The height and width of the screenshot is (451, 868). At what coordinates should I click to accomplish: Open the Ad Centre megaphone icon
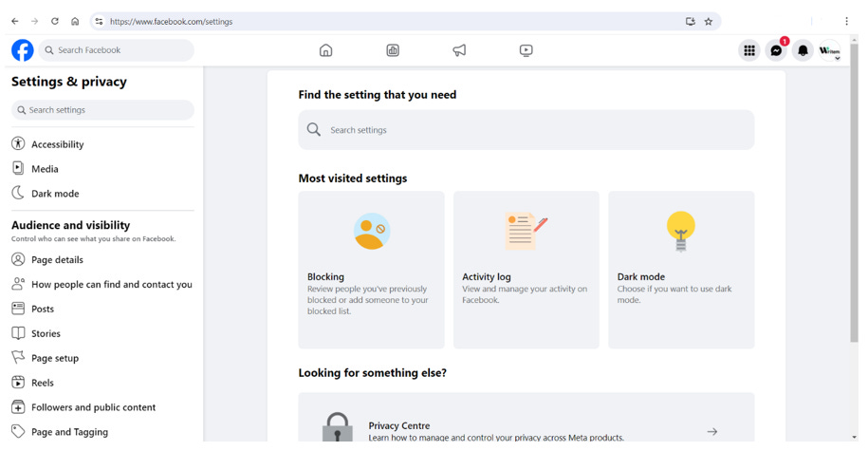(x=459, y=50)
